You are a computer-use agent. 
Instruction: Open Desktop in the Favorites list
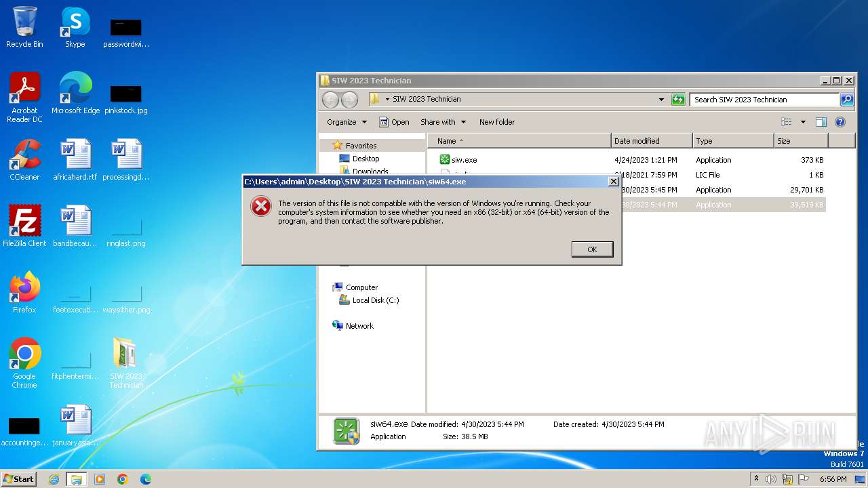[366, 159]
